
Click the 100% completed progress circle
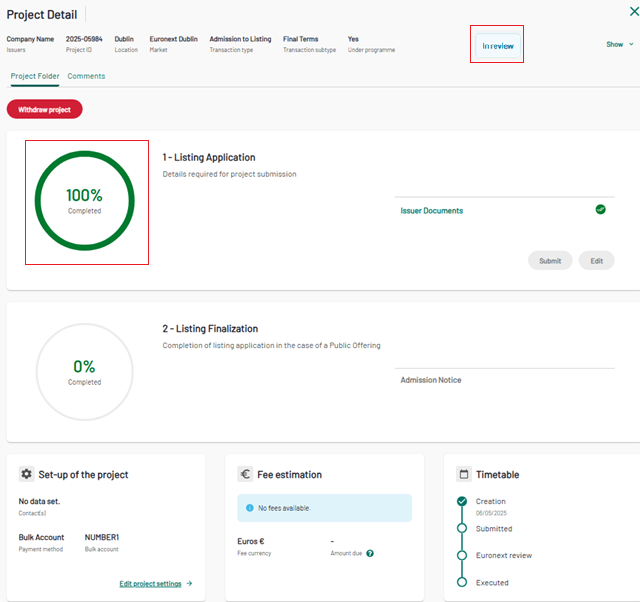85,200
